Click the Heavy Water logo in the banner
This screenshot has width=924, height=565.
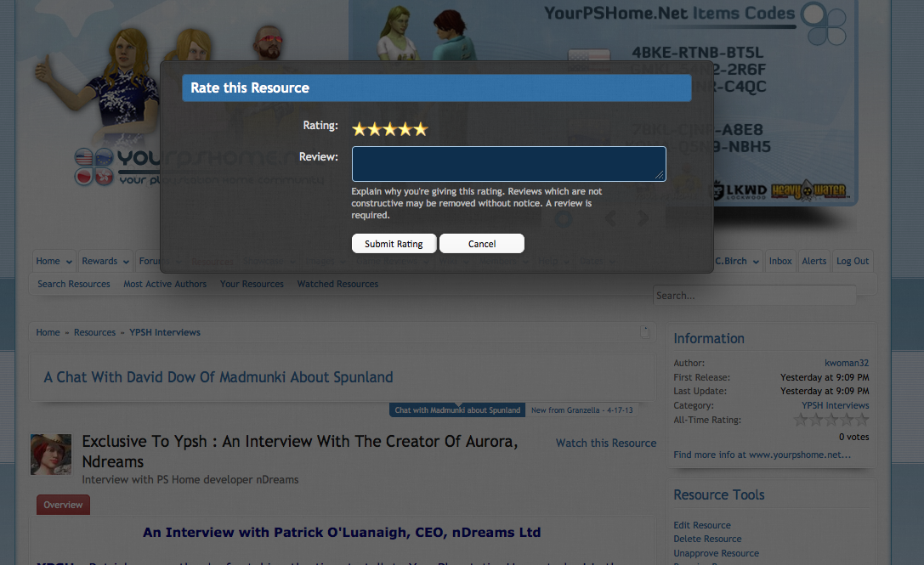809,191
